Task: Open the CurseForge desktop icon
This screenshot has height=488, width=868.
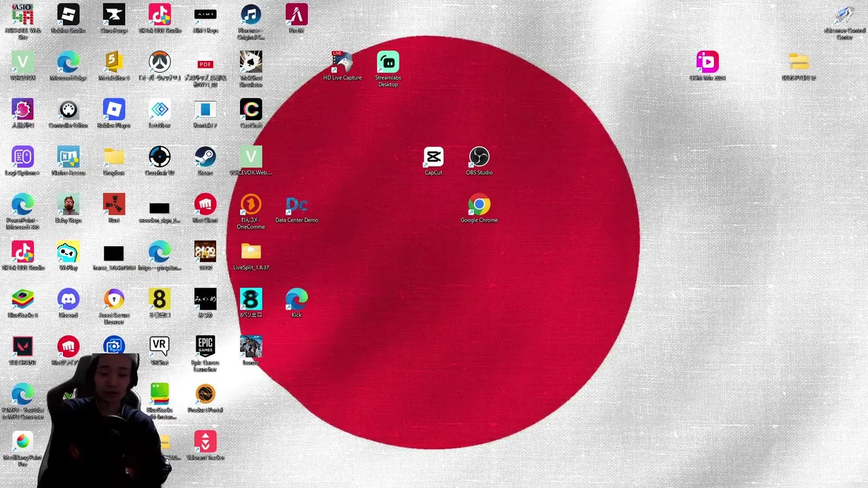Action: coord(114,15)
